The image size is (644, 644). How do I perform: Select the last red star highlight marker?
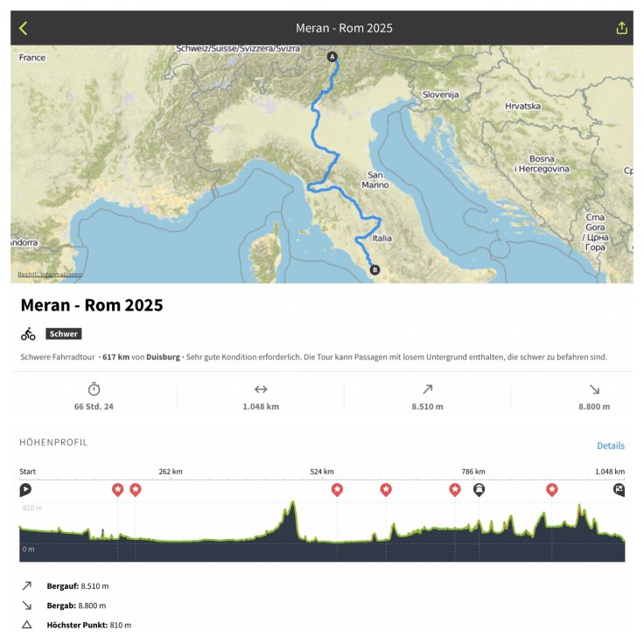pos(552,489)
